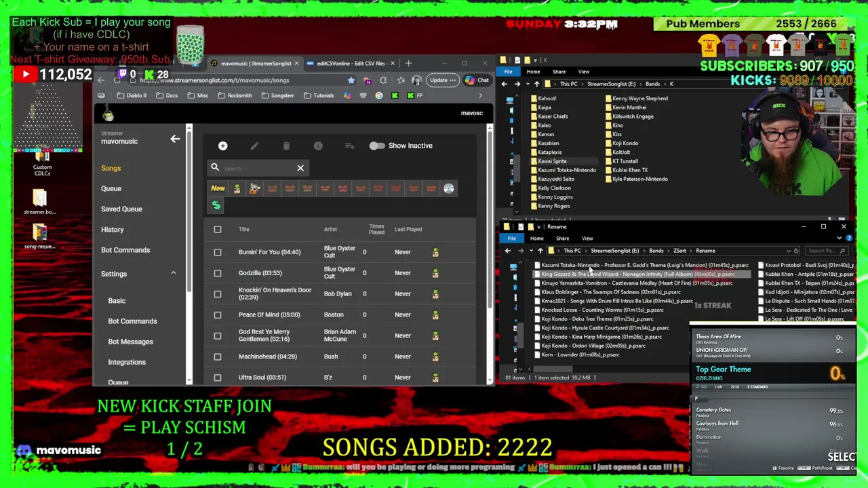Click the back arrow beside mavomusic streamer name

point(175,138)
